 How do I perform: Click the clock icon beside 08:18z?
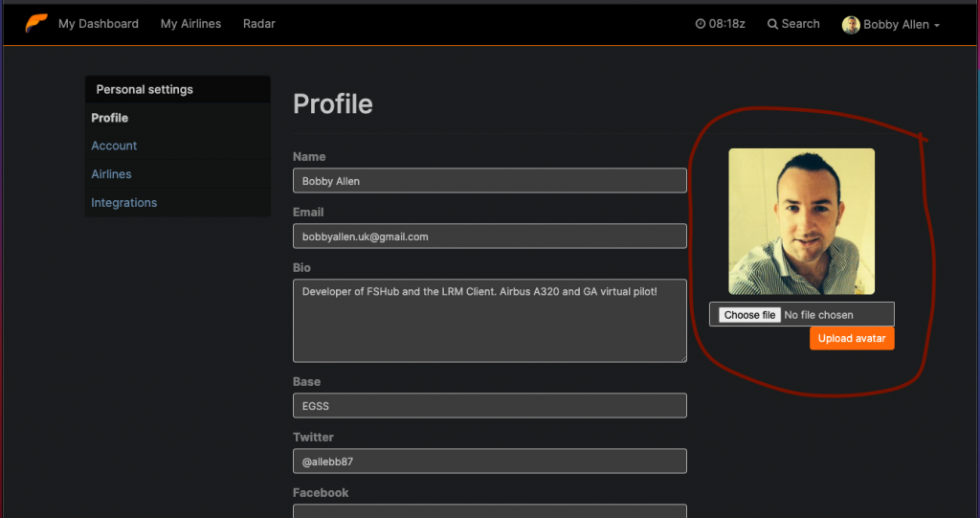click(x=700, y=24)
